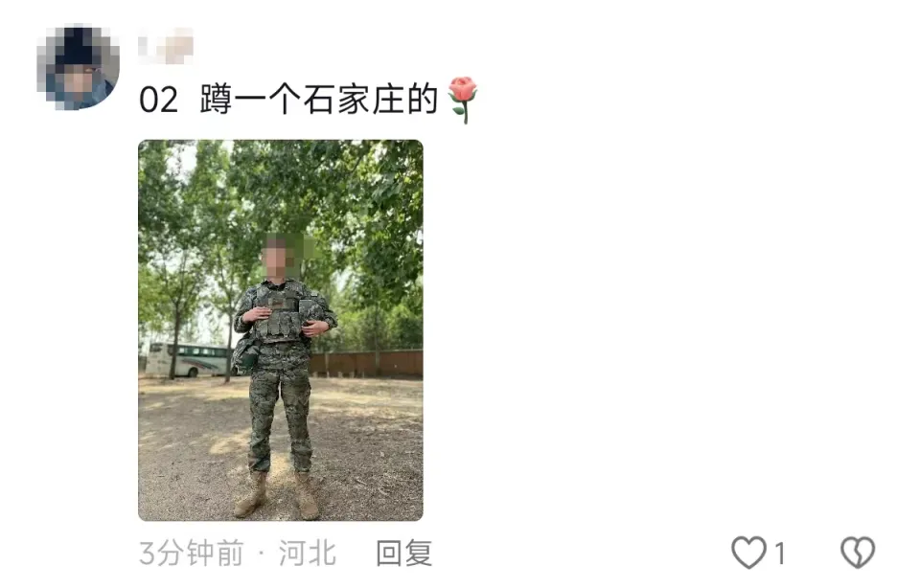920x588 pixels.
Task: Click the 河北 location label
Action: pos(308,553)
